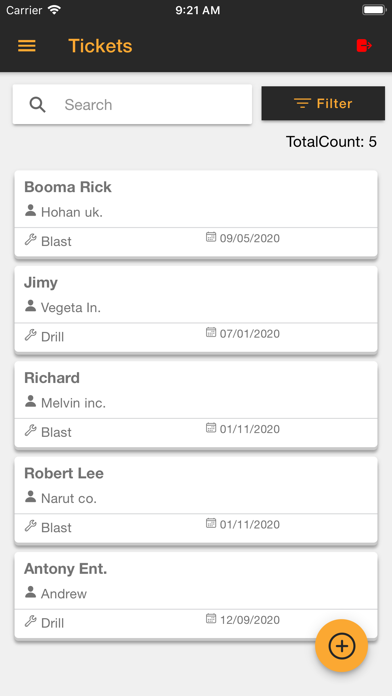Select the Antony Ent. ticket
392x696 pixels.
tap(196, 595)
